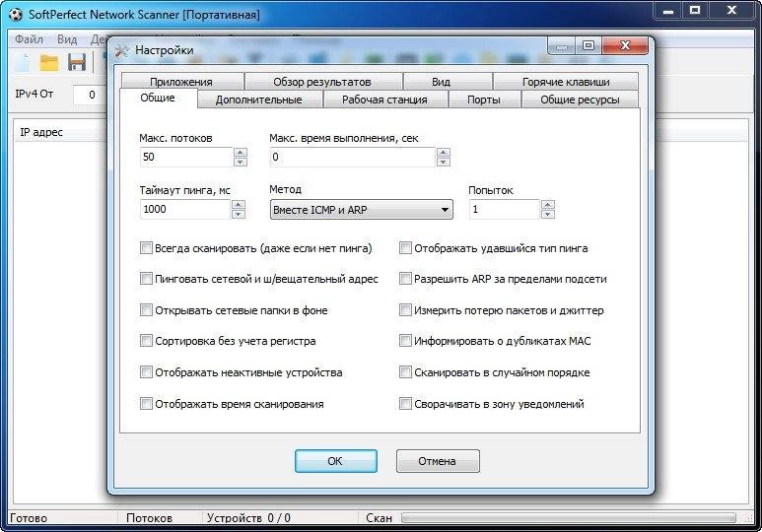This screenshot has height=532, width=762.
Task: Toggle 'Сканировать в случайном порядке' checkbox
Action: click(x=405, y=372)
